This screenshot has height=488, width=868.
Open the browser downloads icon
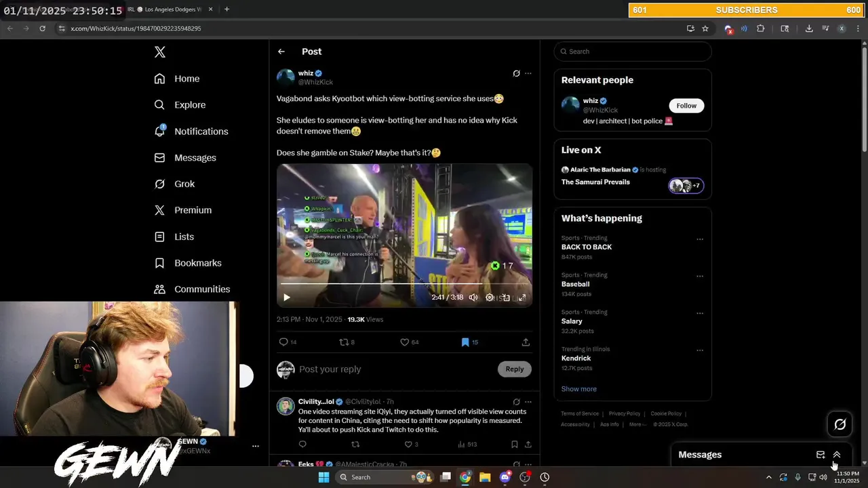click(809, 28)
